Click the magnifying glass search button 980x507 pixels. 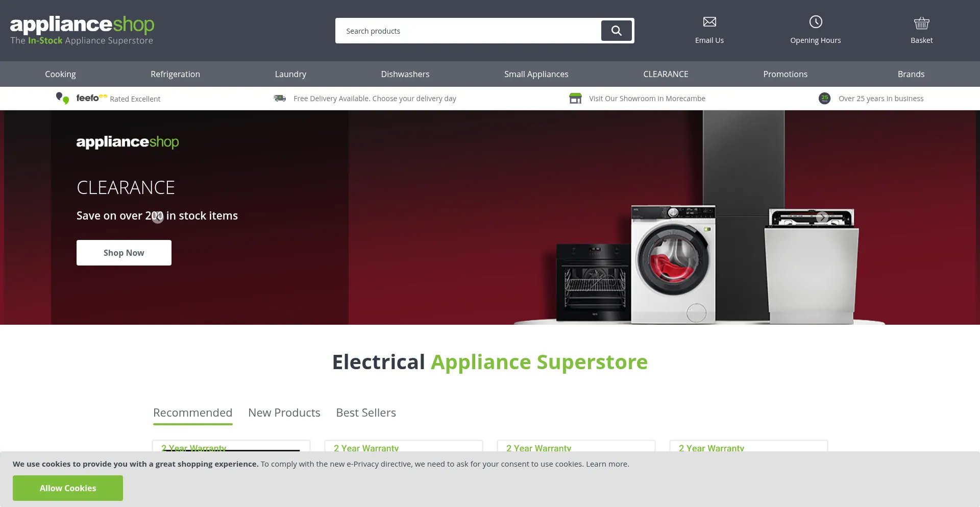coord(617,31)
